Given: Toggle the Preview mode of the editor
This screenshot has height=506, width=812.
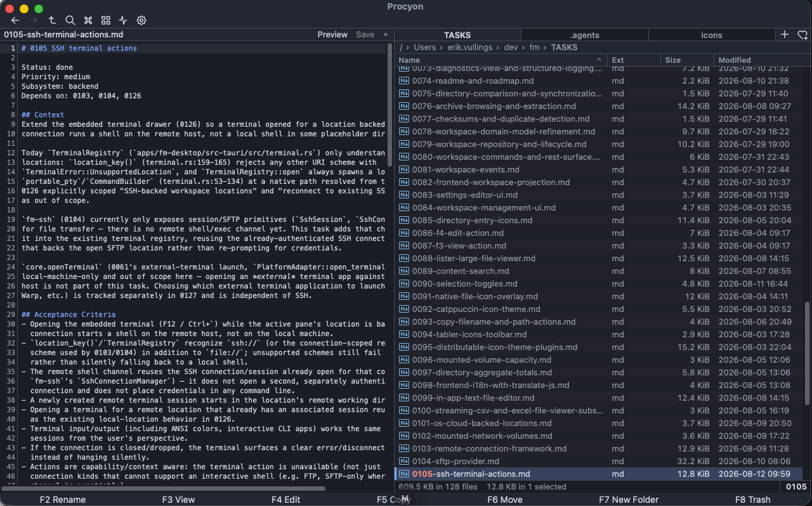Looking at the screenshot, I should 332,35.
